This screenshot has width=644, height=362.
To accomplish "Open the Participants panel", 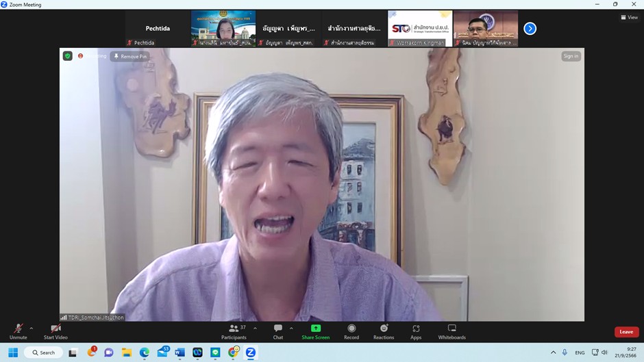I will 234,331.
